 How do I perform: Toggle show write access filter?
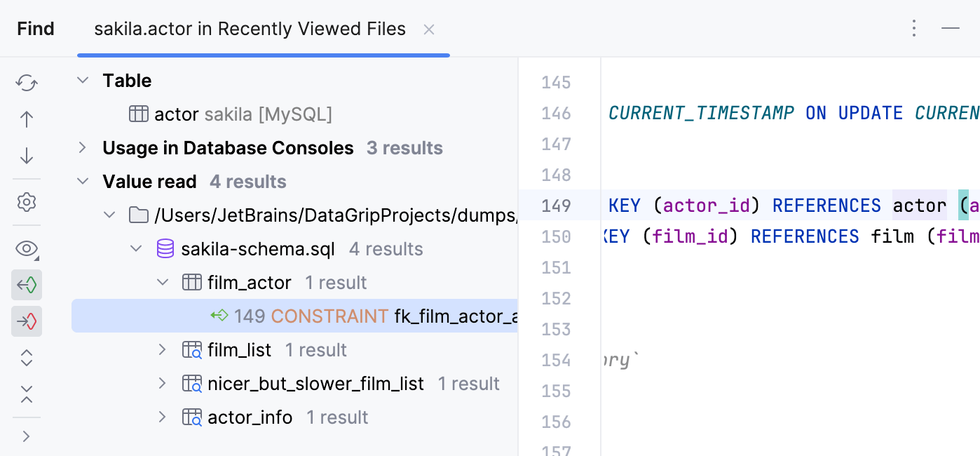coord(27,321)
